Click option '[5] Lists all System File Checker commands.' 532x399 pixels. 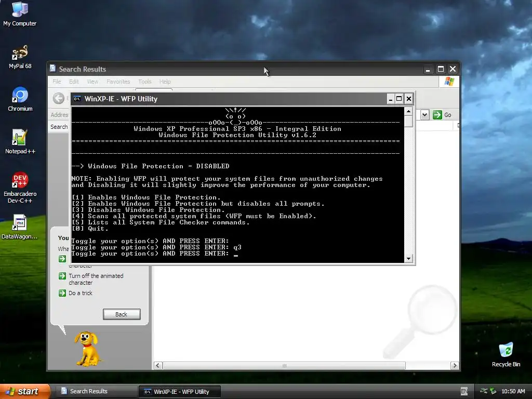(x=161, y=222)
